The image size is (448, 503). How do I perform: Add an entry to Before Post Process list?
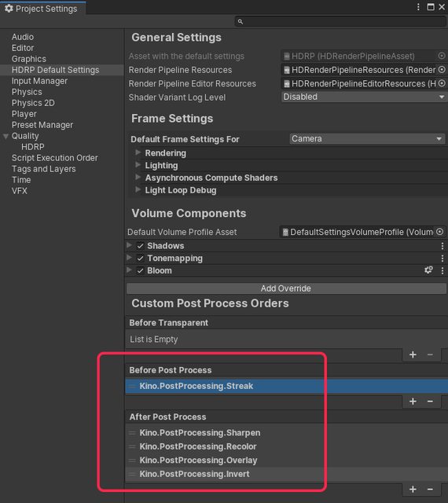point(413,402)
